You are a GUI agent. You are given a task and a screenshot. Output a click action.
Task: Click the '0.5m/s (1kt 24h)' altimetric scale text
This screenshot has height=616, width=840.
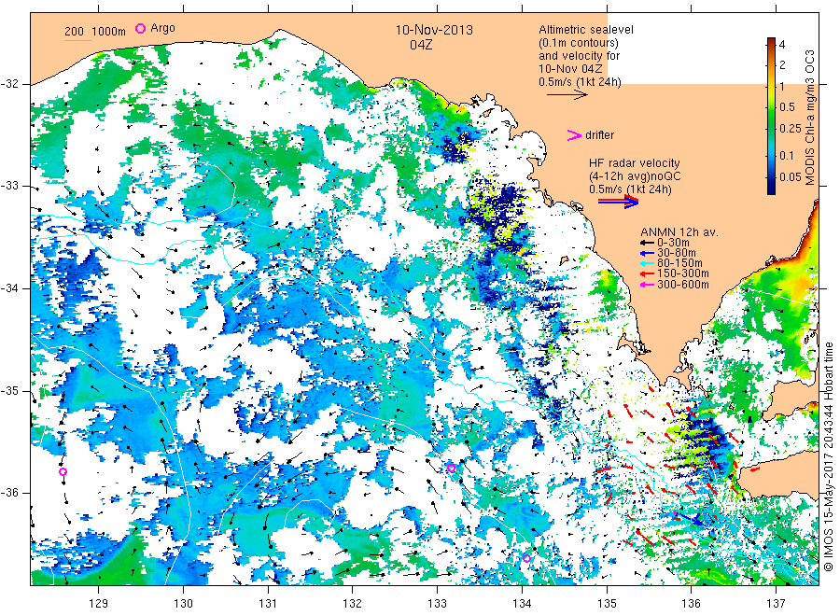click(x=581, y=82)
